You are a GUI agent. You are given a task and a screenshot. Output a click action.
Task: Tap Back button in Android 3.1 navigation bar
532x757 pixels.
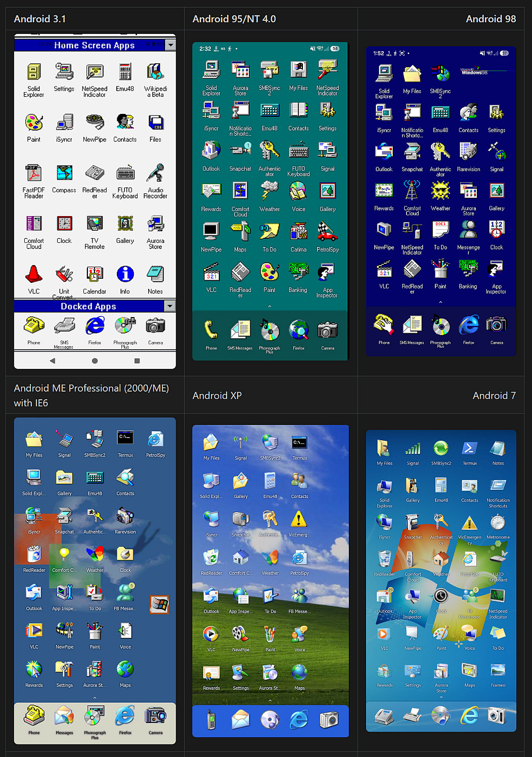(x=53, y=361)
